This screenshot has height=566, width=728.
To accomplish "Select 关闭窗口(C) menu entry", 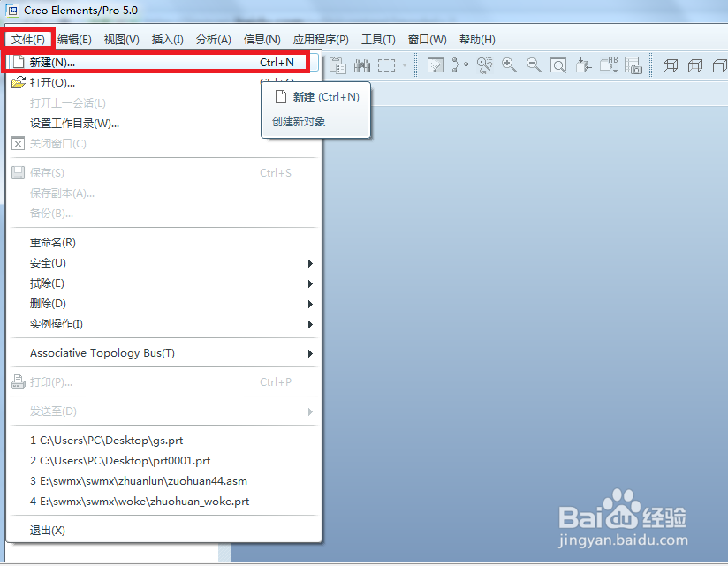I will 163,144.
